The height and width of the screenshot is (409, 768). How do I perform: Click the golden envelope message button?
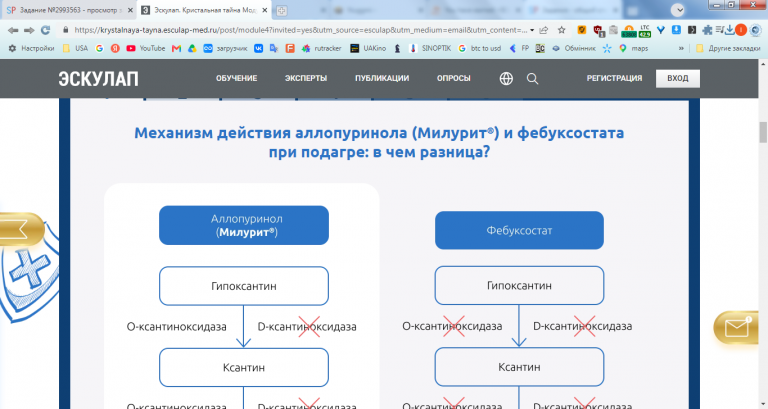pos(737,327)
